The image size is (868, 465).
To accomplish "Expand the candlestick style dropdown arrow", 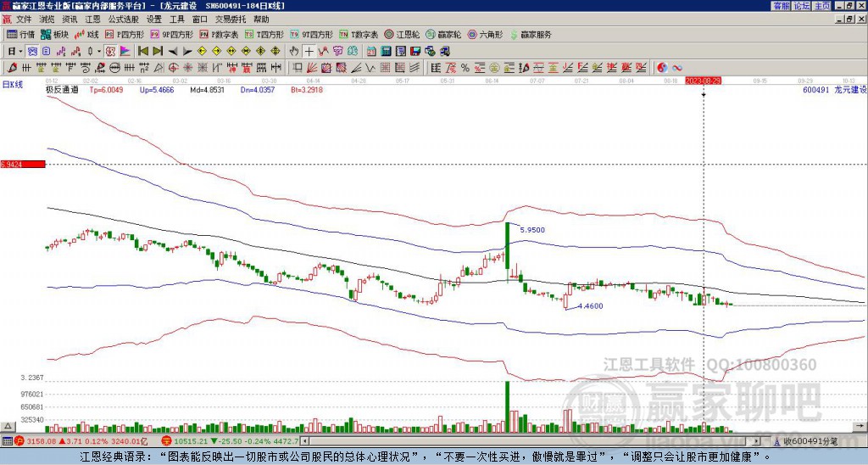I will (x=99, y=52).
